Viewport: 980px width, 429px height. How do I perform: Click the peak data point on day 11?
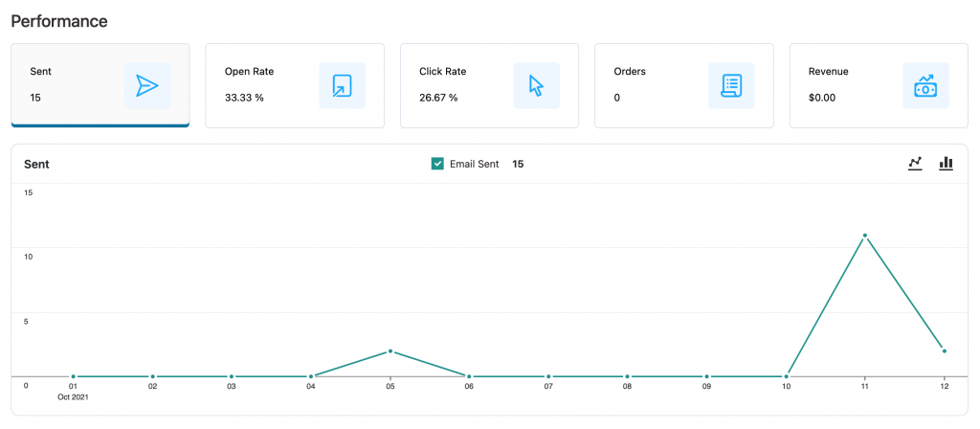point(865,236)
